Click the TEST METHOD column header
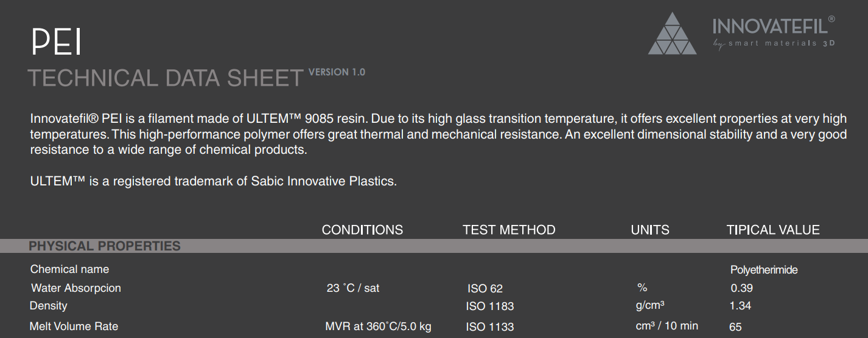 pos(509,230)
